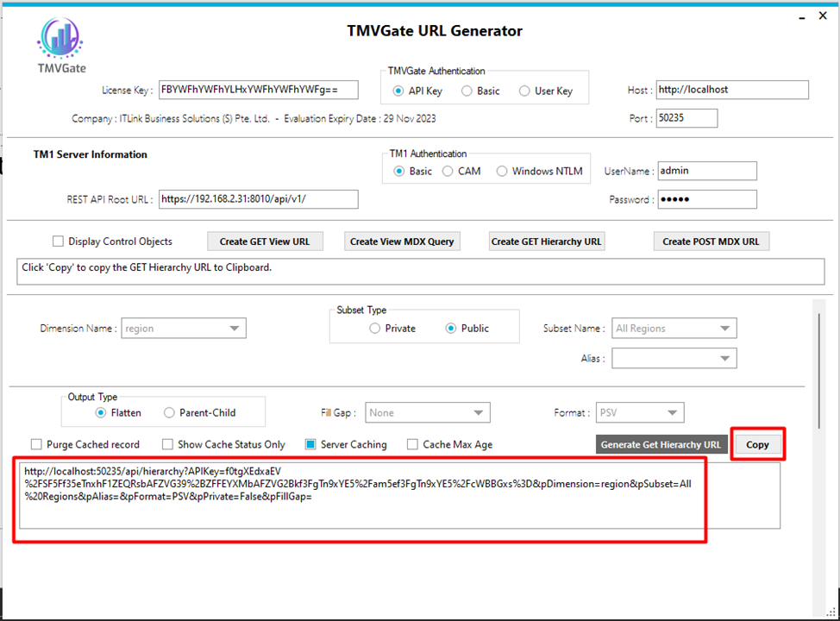Viewport: 840px width, 621px height.
Task: Click the UserName input field
Action: point(707,171)
